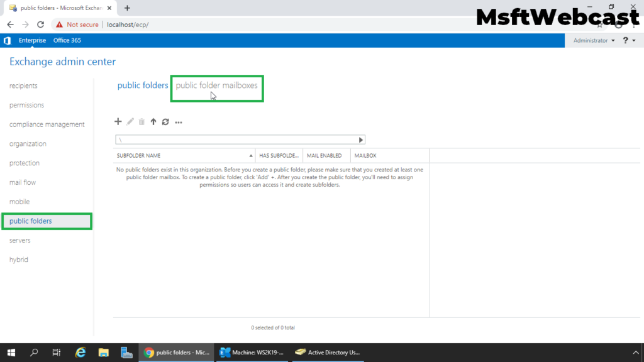Viewport: 644px width, 362px height.
Task: Sort by the SUBFOLDER NAME column header
Action: [x=184, y=156]
